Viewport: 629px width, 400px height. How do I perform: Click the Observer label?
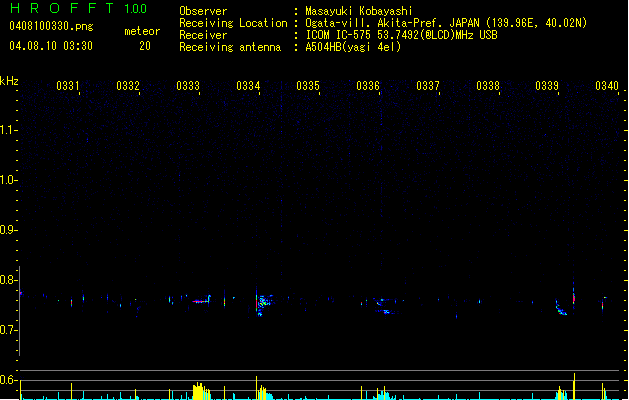click(x=203, y=11)
